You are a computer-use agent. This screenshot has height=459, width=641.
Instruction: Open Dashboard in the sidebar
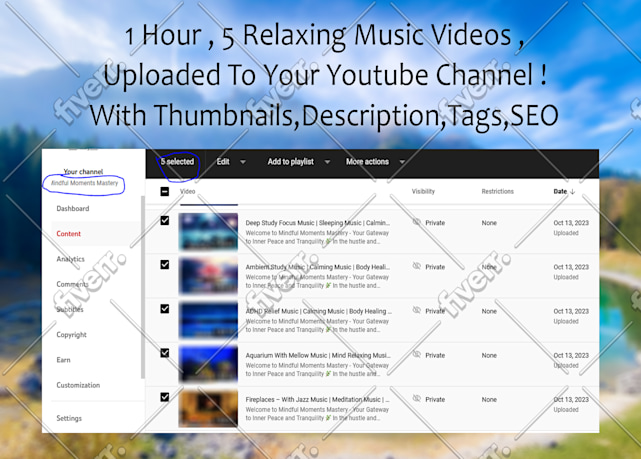[x=73, y=208]
